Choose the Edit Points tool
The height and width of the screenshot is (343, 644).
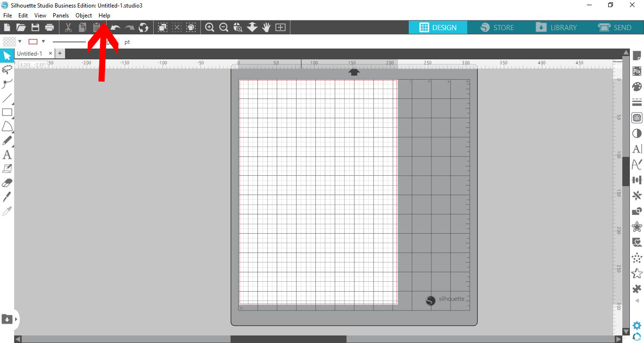coord(7,70)
